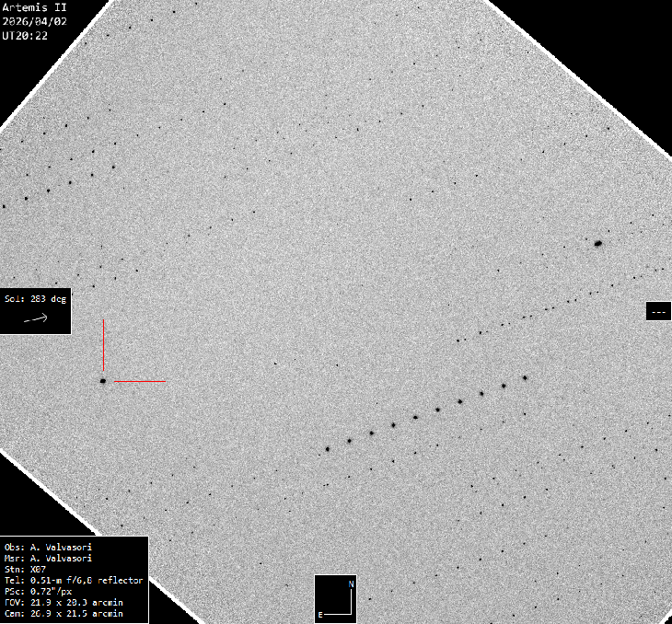Click the 'Cam' arcmin line in info box
The height and width of the screenshot is (624, 672).
[x=64, y=613]
